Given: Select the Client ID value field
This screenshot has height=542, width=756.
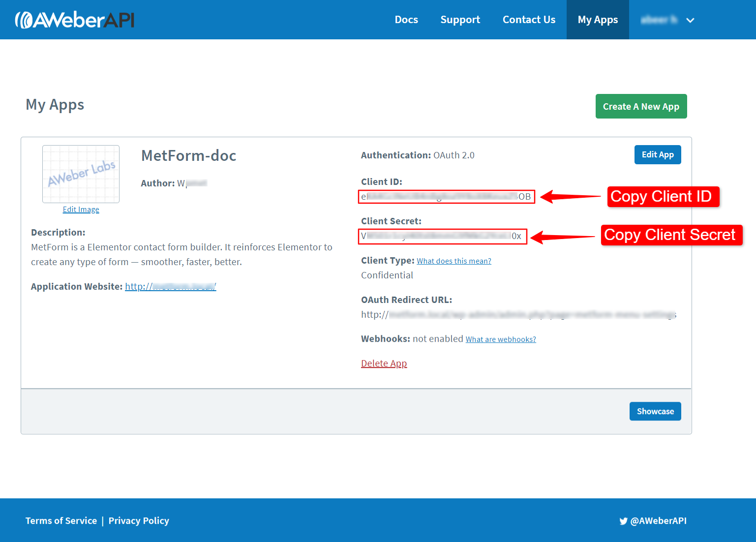Looking at the screenshot, I should click(446, 196).
